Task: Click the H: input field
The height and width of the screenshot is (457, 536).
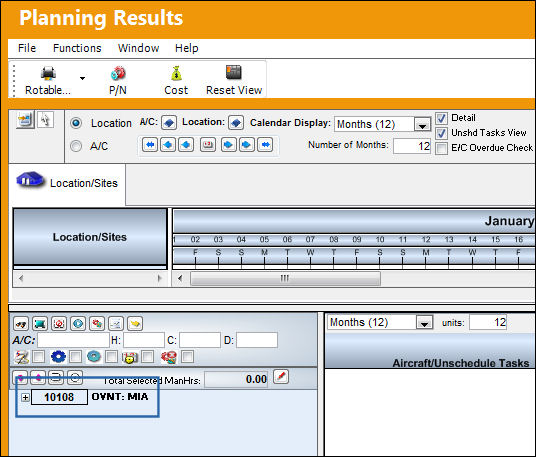Action: [x=144, y=340]
